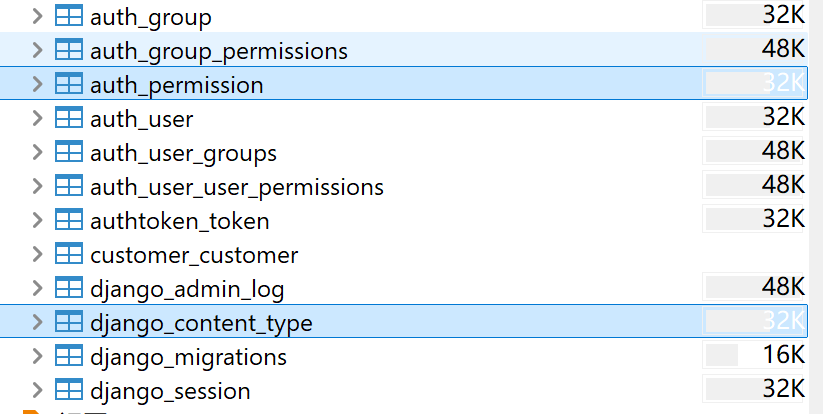Image resolution: width=823 pixels, height=414 pixels.
Task: Click the django_session table icon
Action: pos(68,390)
